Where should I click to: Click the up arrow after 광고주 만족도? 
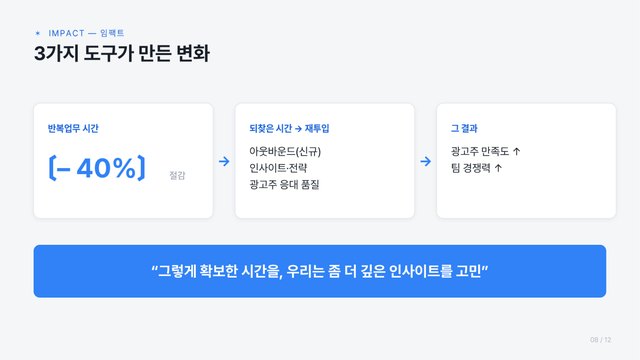click(x=516, y=151)
